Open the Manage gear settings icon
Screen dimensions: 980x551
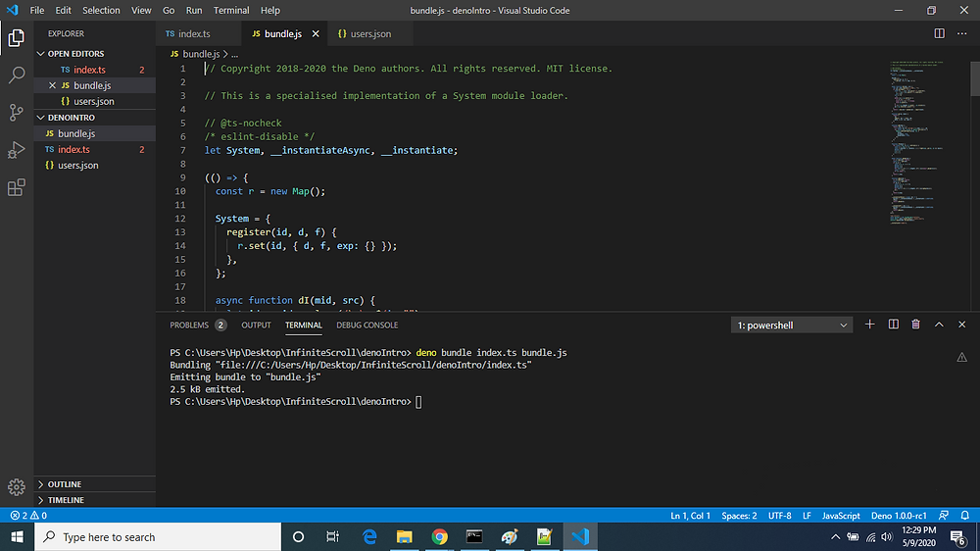click(x=17, y=486)
